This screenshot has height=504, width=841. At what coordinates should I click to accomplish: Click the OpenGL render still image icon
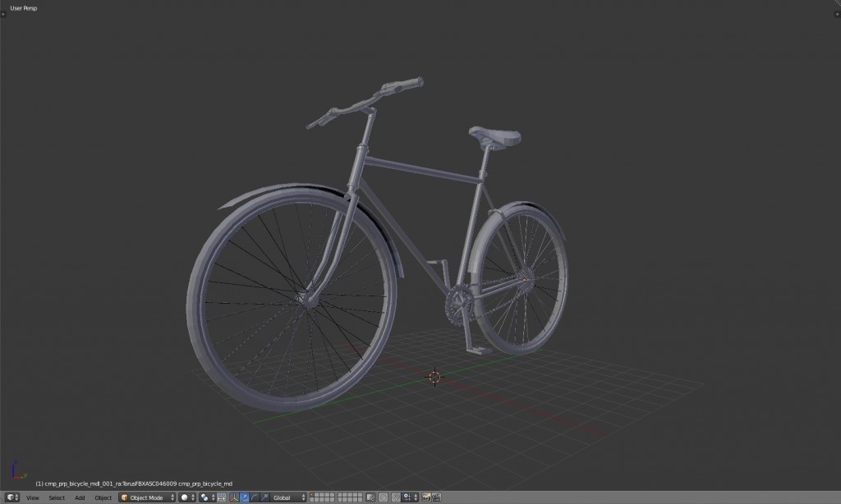[427, 497]
